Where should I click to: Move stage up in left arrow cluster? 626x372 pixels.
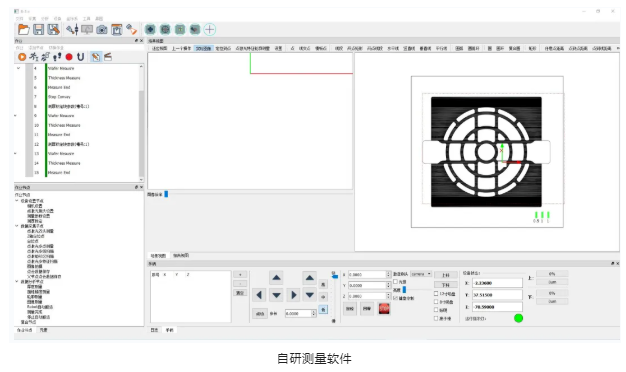(276, 277)
